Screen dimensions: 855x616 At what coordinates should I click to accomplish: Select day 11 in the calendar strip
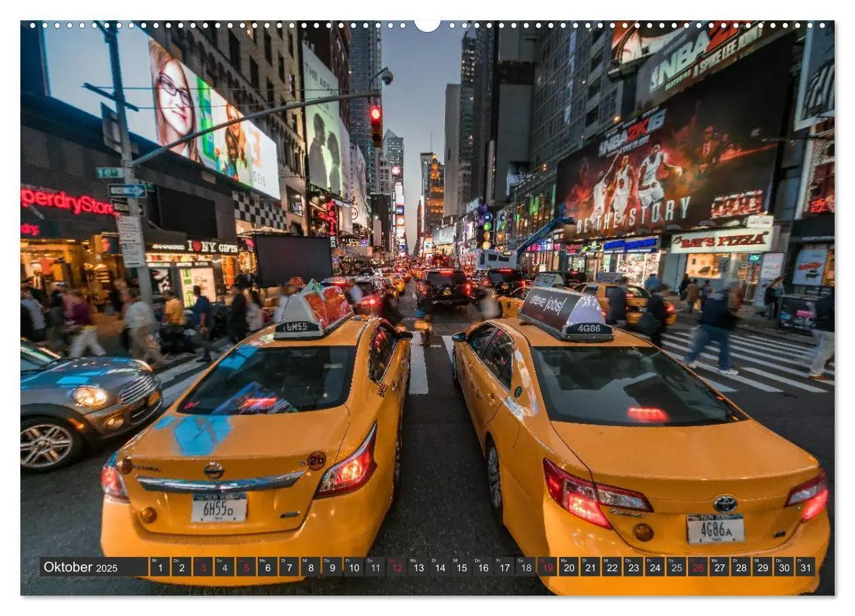point(375,567)
